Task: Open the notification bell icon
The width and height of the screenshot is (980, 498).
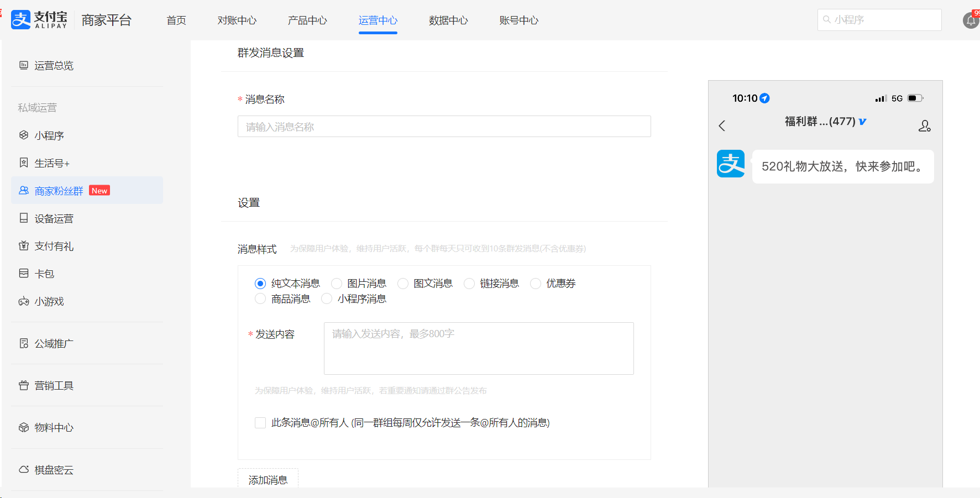Action: click(971, 21)
